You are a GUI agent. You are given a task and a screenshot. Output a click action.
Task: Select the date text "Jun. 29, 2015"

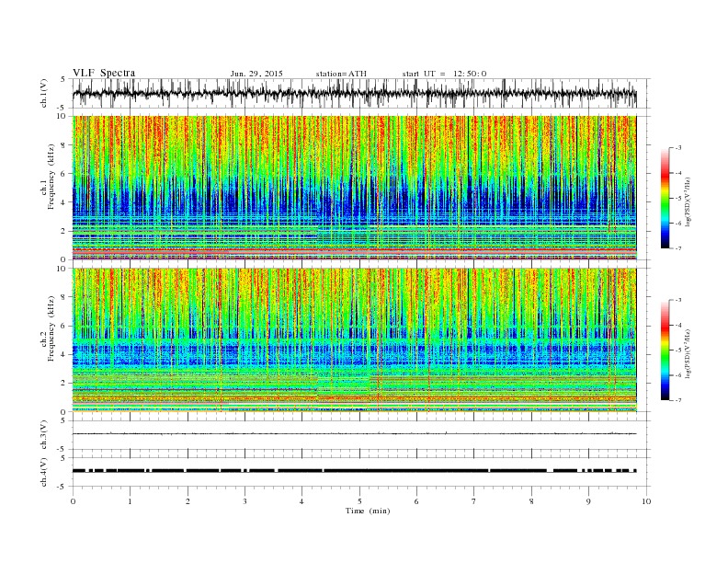256,74
